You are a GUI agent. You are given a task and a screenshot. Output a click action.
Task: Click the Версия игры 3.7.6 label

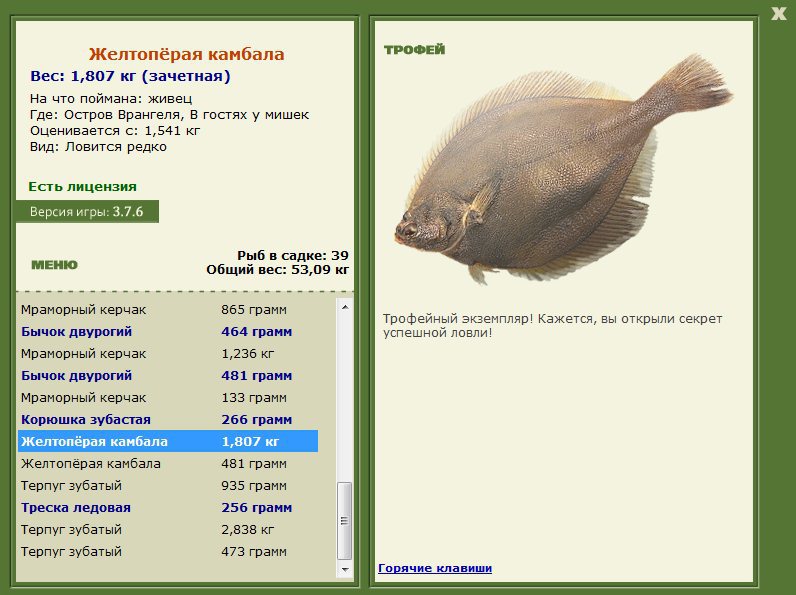click(x=87, y=212)
